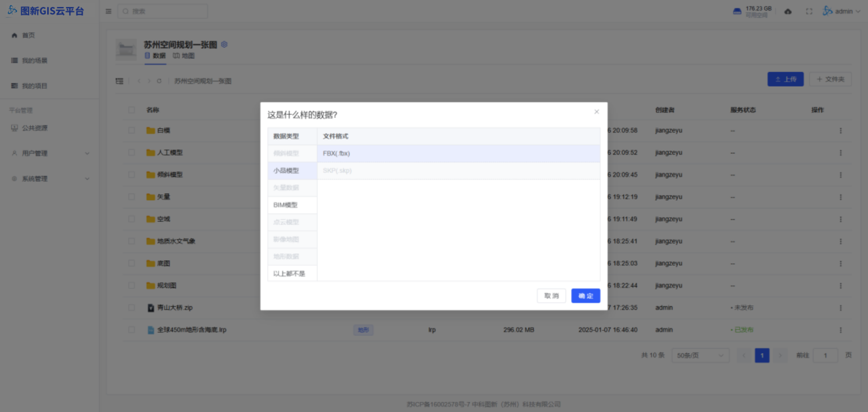Click the settings gear next to 苏州空间规划一张图
Viewport: 868px width, 412px height.
[x=224, y=45]
